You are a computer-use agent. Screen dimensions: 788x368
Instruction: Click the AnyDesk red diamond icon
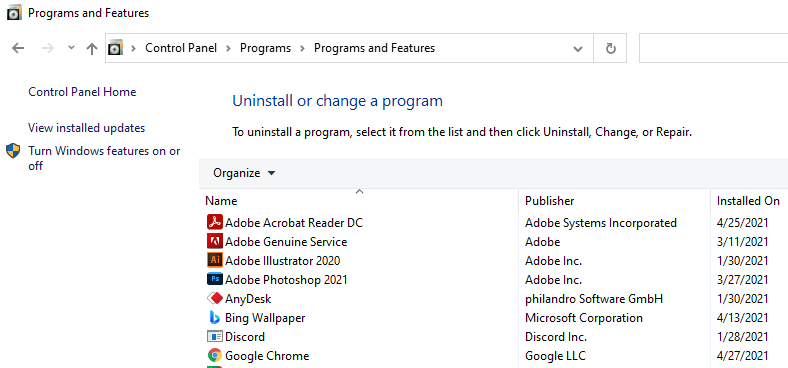click(215, 299)
